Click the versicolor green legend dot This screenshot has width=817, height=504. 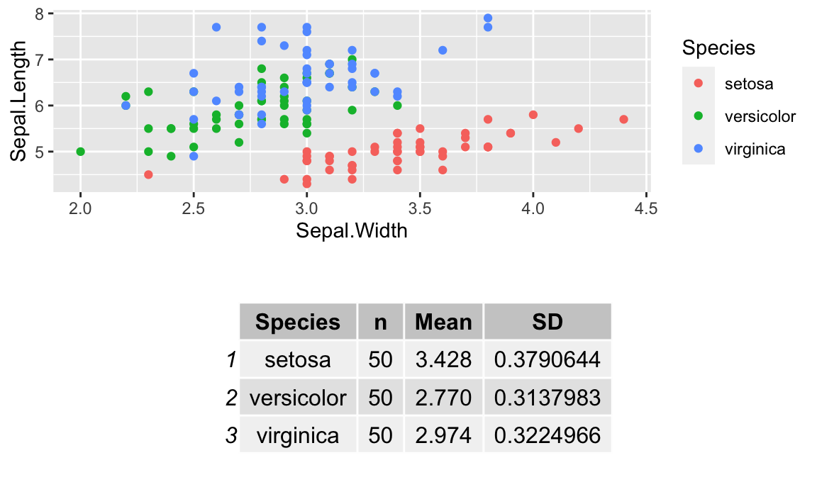point(698,116)
